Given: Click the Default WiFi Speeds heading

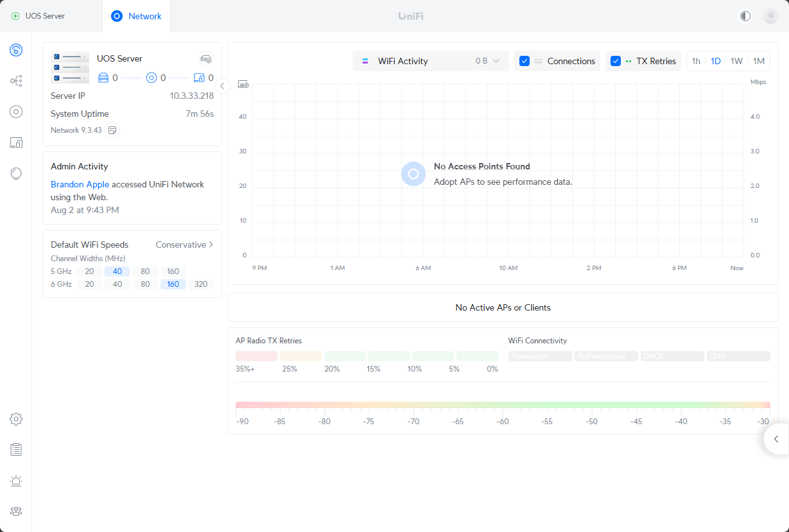Looking at the screenshot, I should [x=89, y=245].
